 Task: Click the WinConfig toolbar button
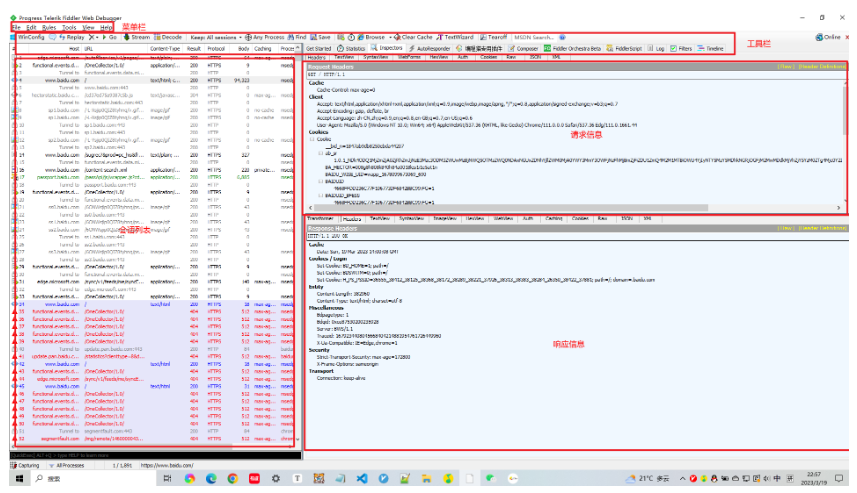[x=28, y=37]
